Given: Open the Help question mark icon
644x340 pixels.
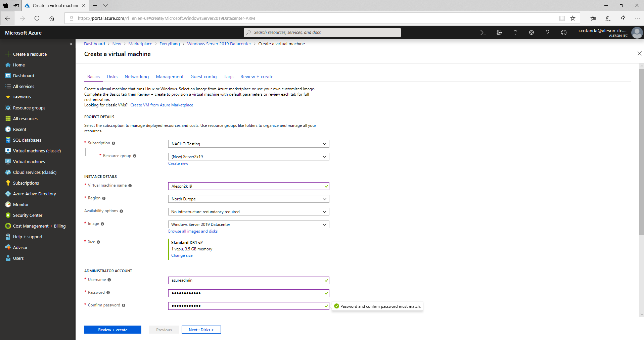Looking at the screenshot, I should 548,33.
